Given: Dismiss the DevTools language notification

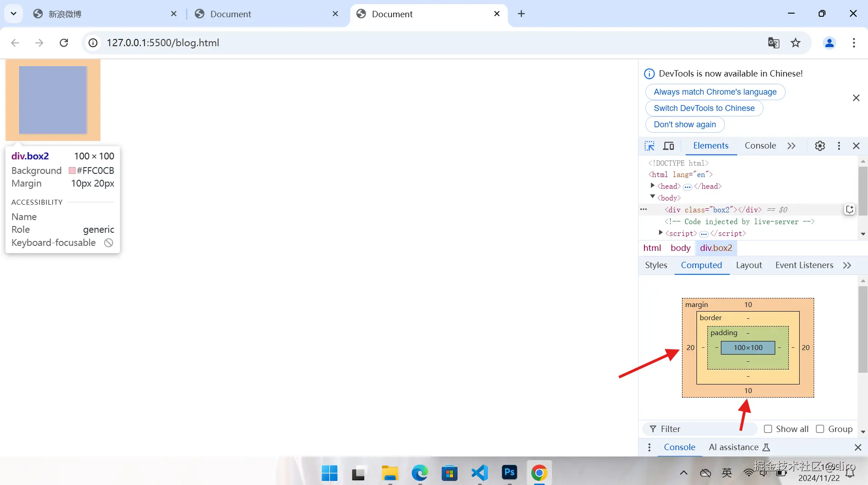Looking at the screenshot, I should tap(856, 98).
